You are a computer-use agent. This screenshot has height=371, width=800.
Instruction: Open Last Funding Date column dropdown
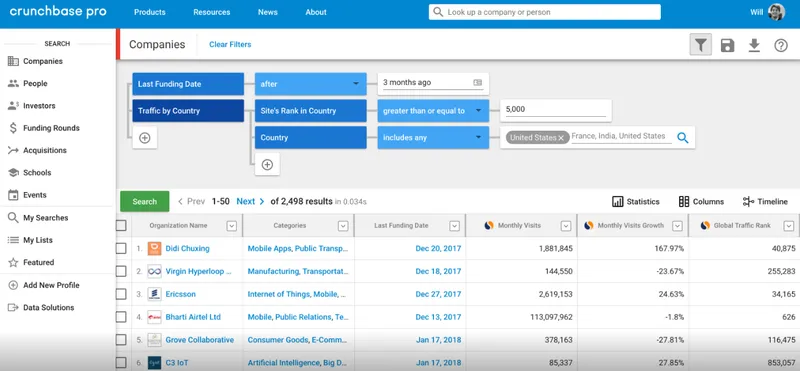pos(454,226)
